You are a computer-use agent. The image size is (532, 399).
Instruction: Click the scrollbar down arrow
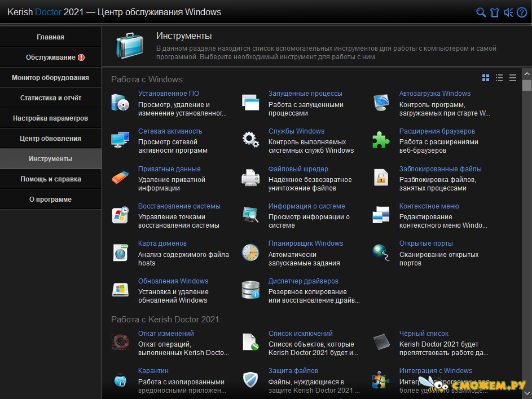(x=527, y=393)
